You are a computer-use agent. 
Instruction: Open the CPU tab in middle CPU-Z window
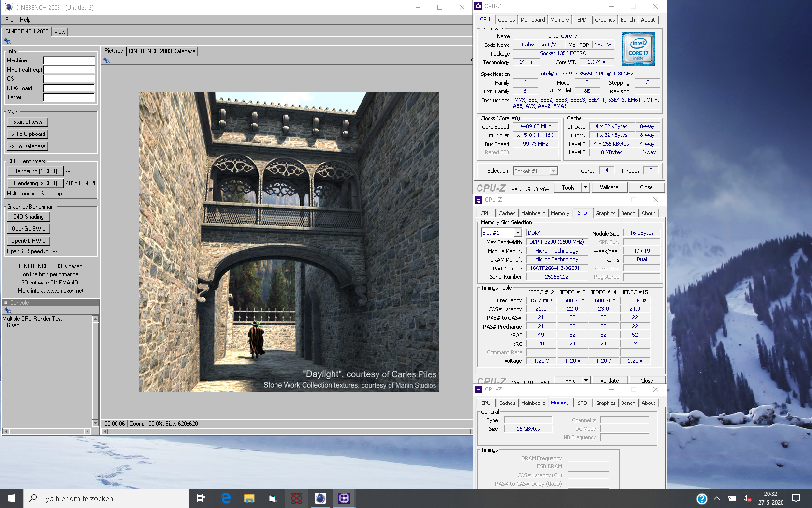[486, 213]
